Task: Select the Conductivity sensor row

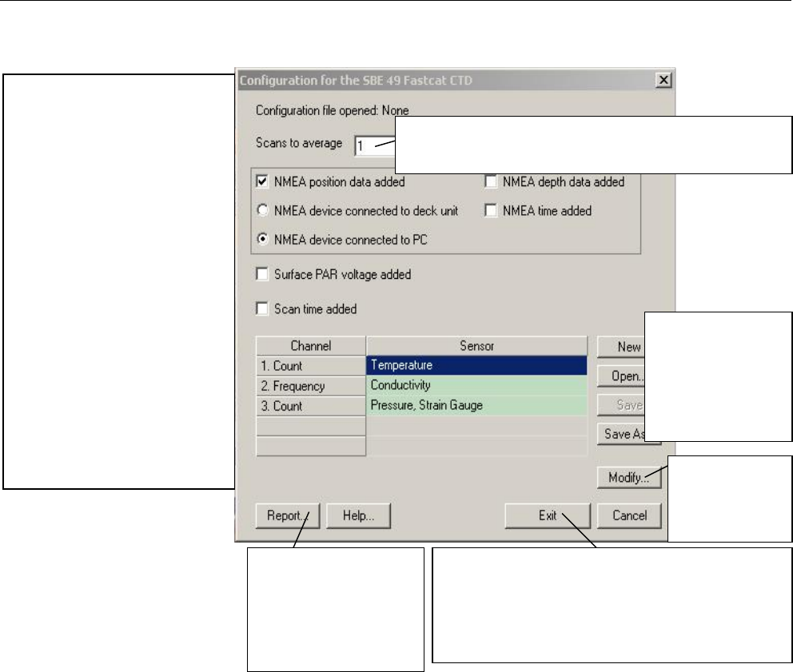Action: coord(476,385)
